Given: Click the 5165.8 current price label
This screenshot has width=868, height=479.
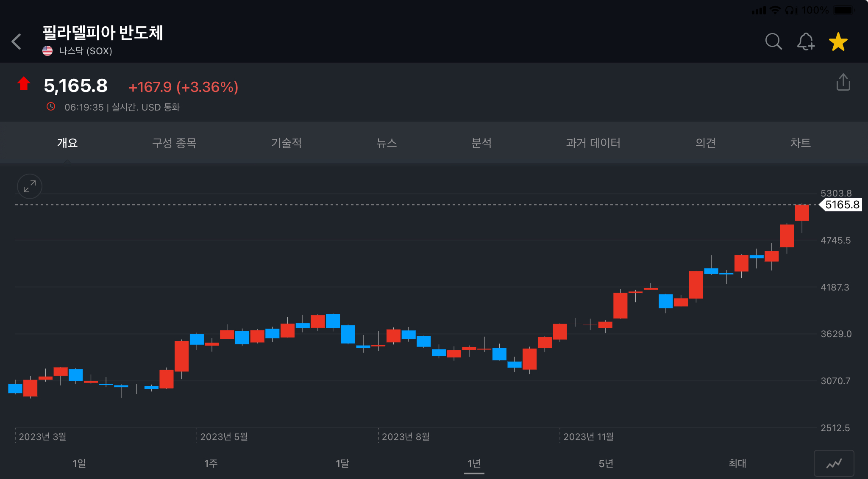Looking at the screenshot, I should coord(841,205).
